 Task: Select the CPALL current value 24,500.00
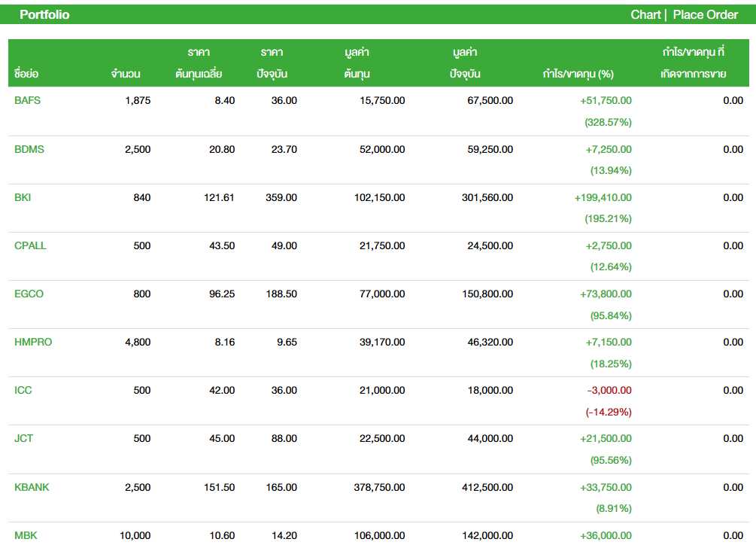coord(490,245)
